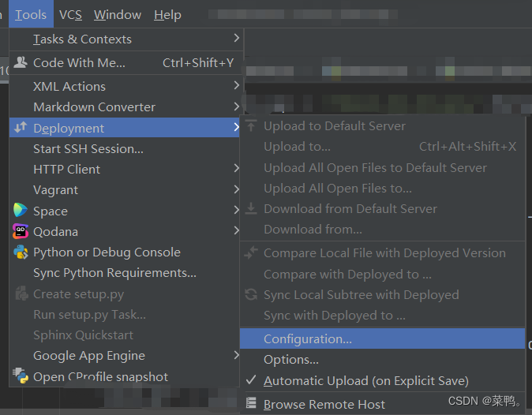The width and height of the screenshot is (532, 415).
Task: Click the Download from Default Server icon
Action: [x=251, y=209]
